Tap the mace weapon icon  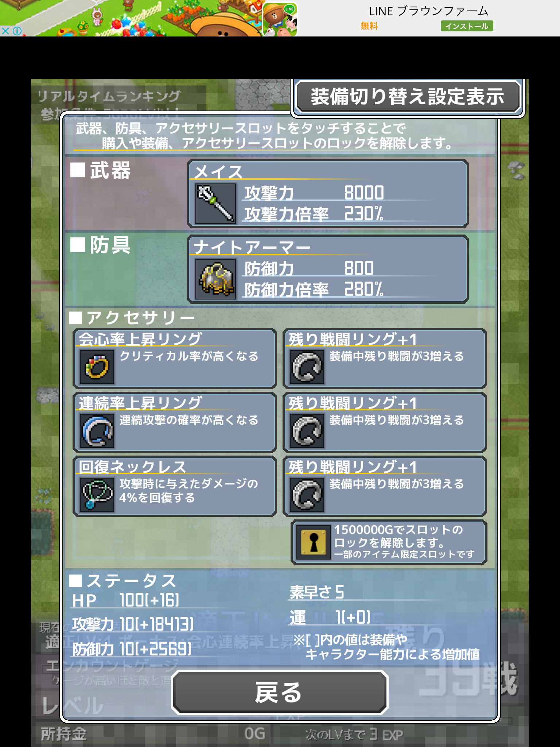(215, 204)
